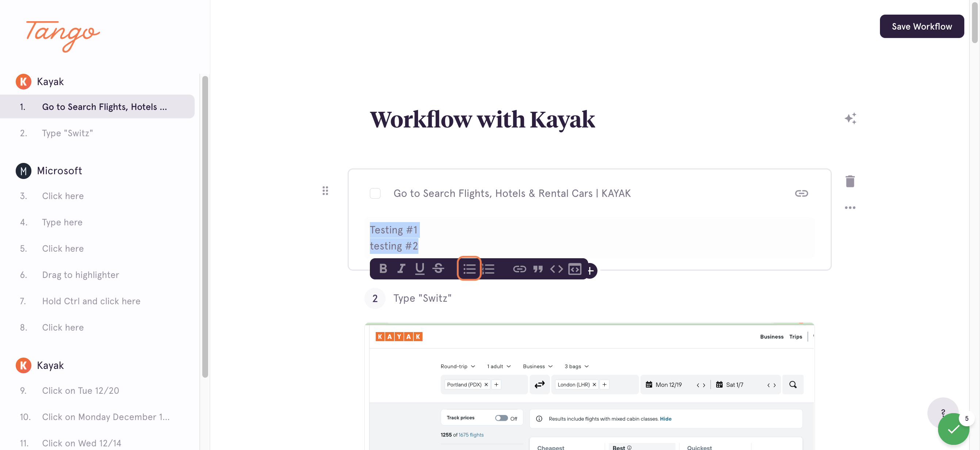Insert link from formatting toolbar
The width and height of the screenshot is (980, 450).
point(519,269)
